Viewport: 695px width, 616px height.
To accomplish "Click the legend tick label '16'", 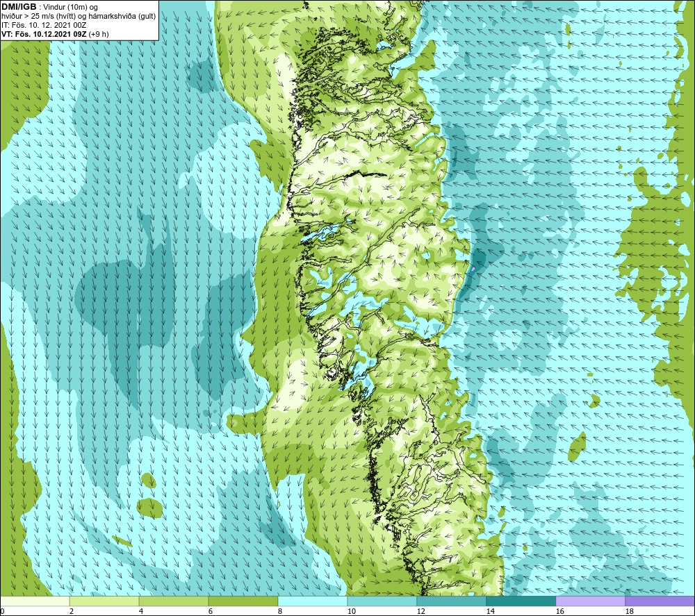I will 559,612.
